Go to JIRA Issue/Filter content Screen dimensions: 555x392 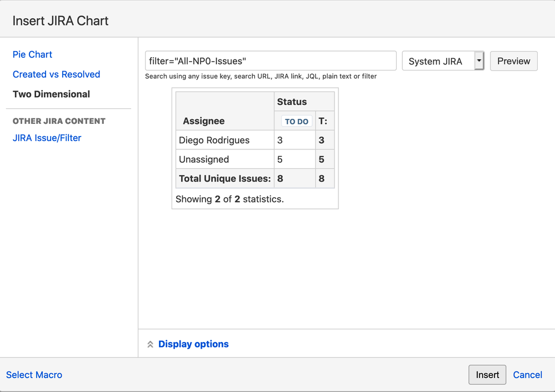click(47, 138)
